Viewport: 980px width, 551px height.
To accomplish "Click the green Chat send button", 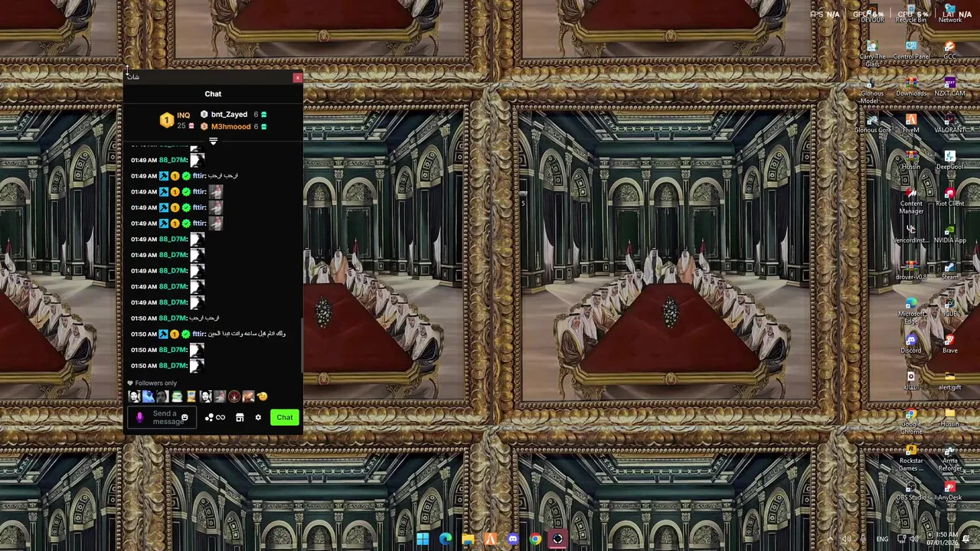I will click(x=285, y=417).
